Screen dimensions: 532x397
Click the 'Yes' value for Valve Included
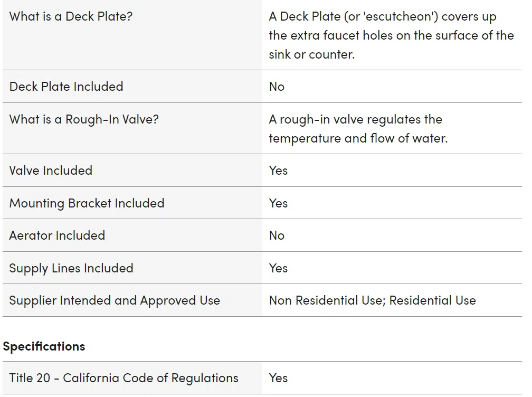pos(278,171)
